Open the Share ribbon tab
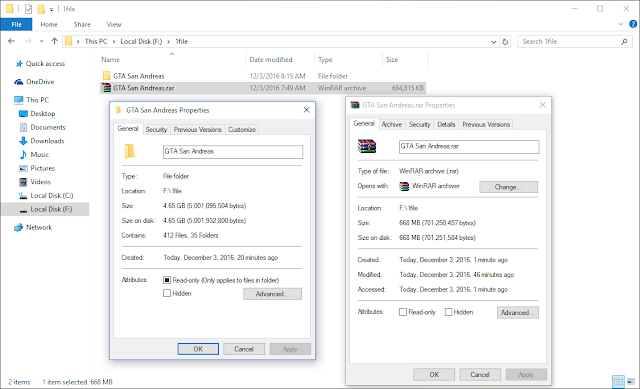The height and width of the screenshot is (389, 640). click(x=82, y=24)
